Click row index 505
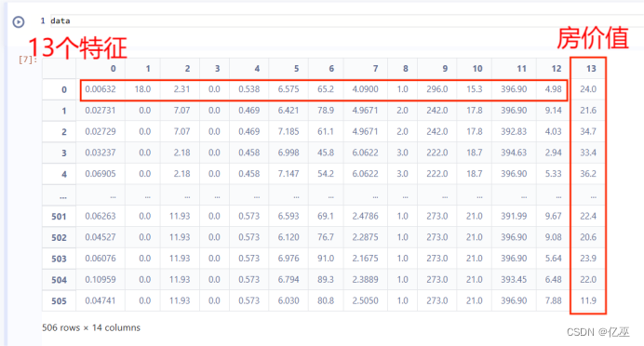 [x=59, y=300]
